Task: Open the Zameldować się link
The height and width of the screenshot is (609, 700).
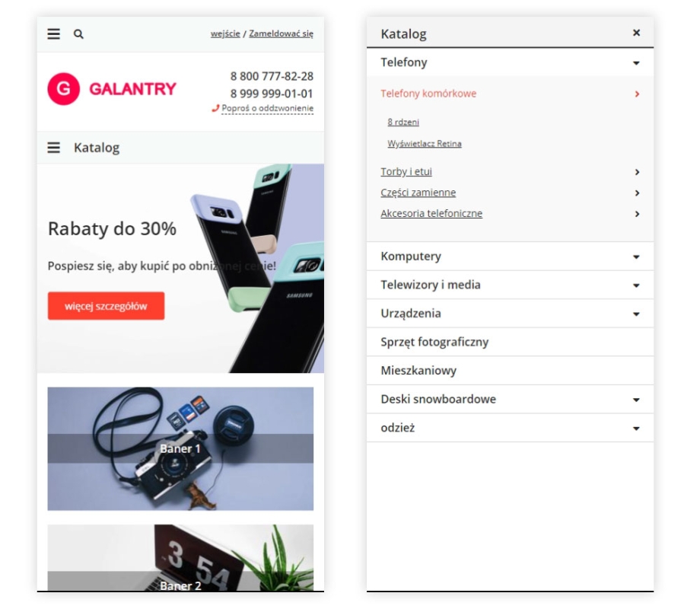Action: (281, 33)
